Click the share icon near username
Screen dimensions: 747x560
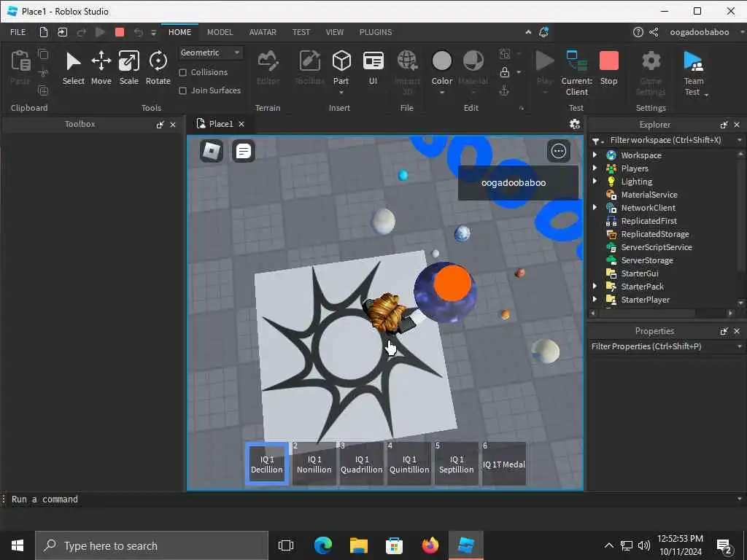pos(654,32)
